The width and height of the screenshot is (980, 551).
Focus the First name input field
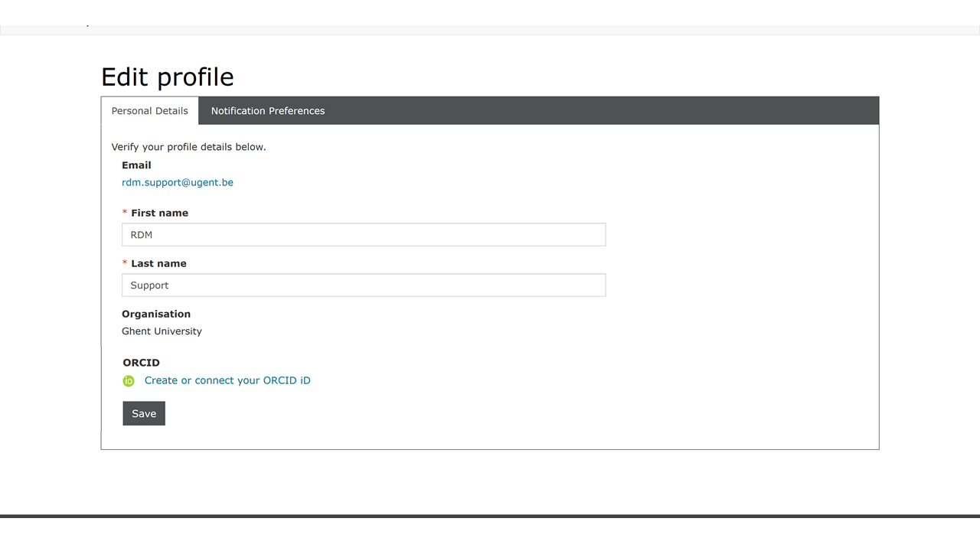point(364,235)
